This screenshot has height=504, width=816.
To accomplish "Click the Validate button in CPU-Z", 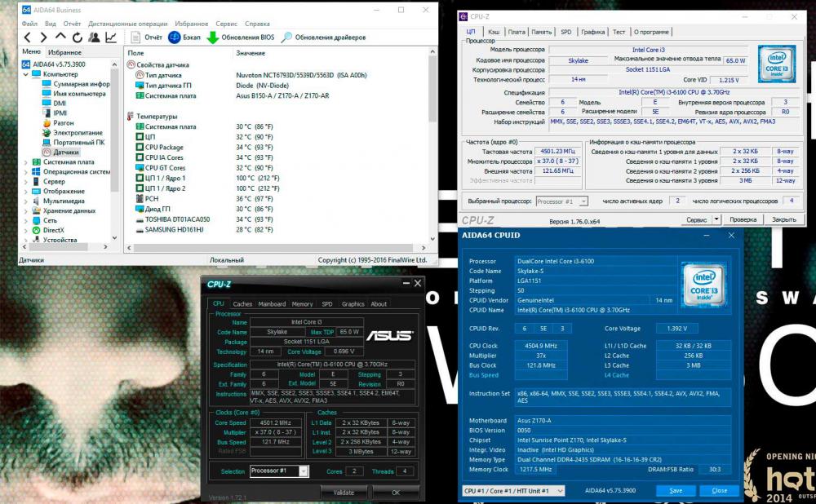I will (346, 493).
